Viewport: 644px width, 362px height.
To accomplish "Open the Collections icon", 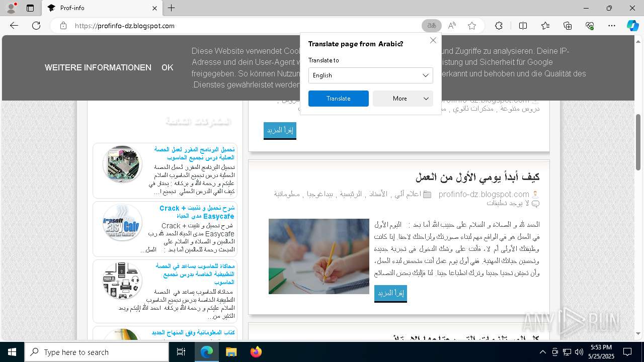I will [568, 26].
